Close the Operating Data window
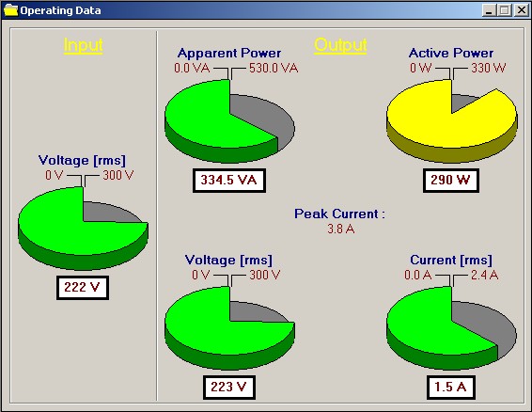The image size is (532, 412). coord(521,10)
